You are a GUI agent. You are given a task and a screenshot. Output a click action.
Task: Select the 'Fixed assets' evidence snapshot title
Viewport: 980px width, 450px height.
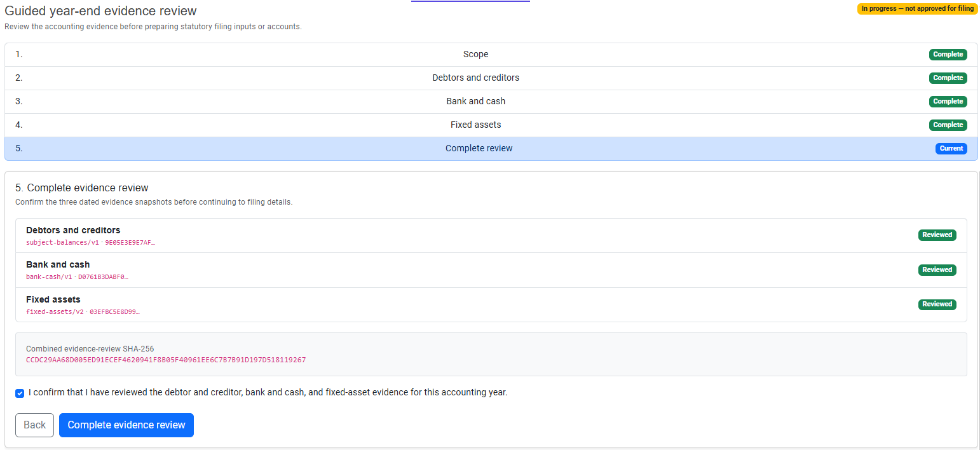coord(53,299)
